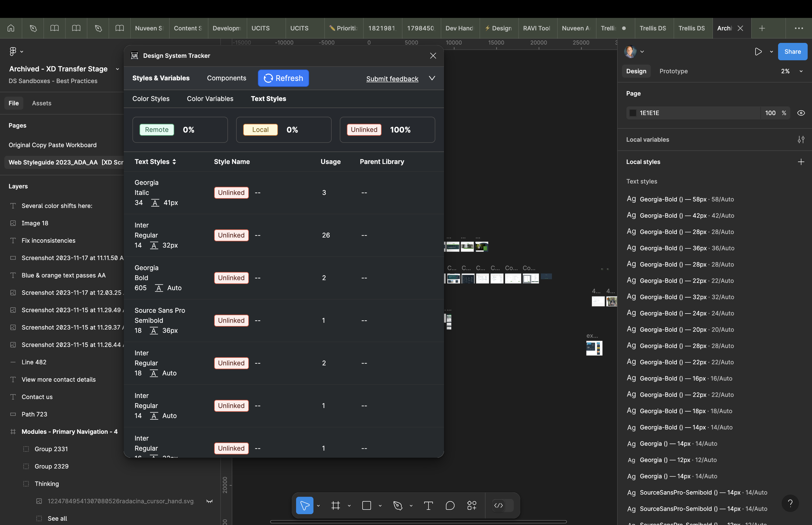Image resolution: width=812 pixels, height=525 pixels.
Task: Switch to the Components tab
Action: [x=227, y=78]
